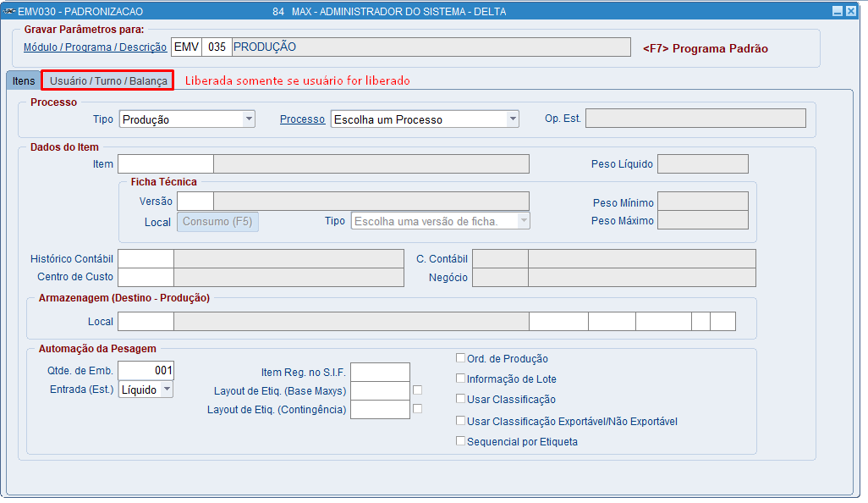Enable Usar Classificação Exportável/Não Exportável

pos(460,421)
